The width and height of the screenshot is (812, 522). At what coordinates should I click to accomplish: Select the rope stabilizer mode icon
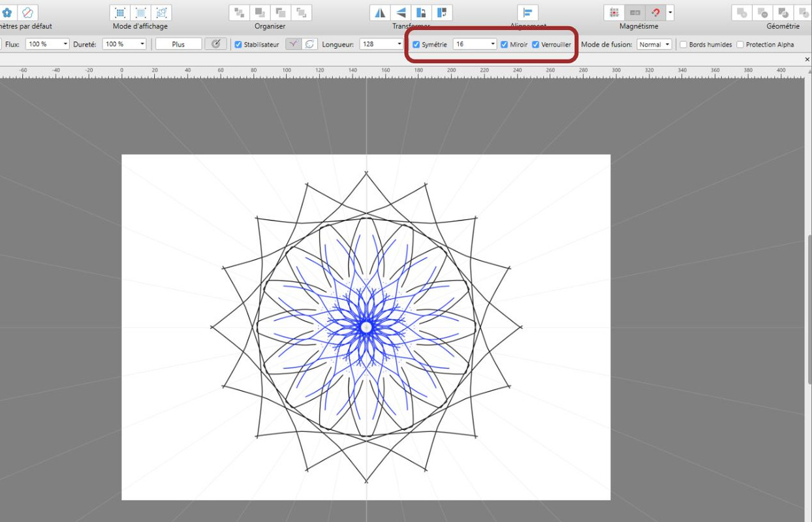click(x=293, y=44)
